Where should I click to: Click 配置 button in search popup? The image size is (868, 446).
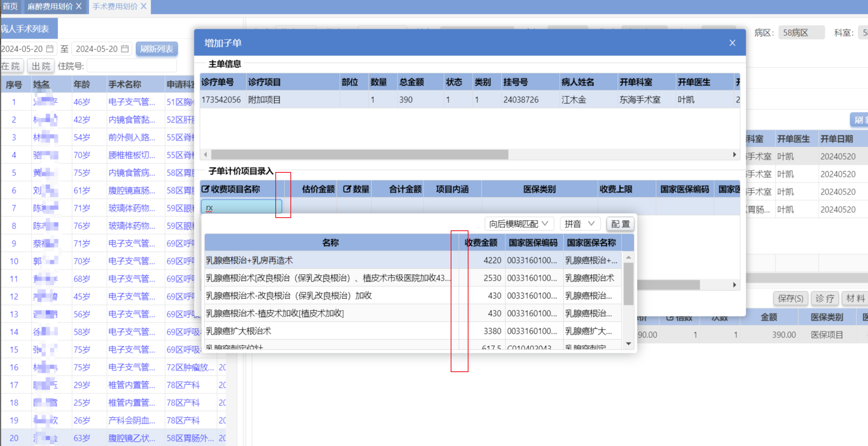(620, 224)
